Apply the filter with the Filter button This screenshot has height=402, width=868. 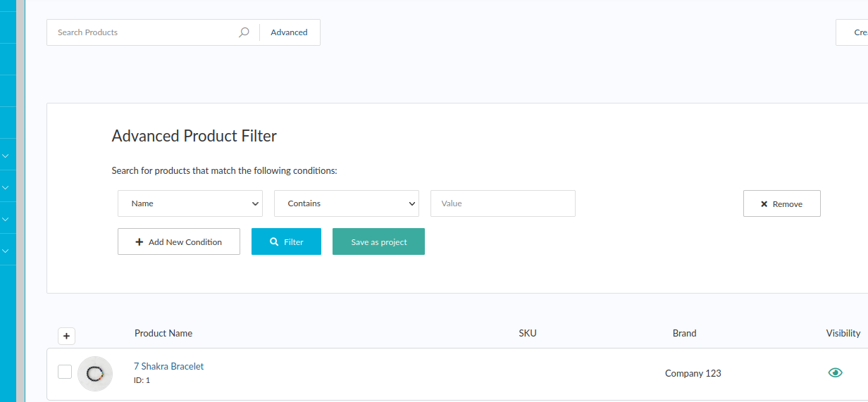286,241
